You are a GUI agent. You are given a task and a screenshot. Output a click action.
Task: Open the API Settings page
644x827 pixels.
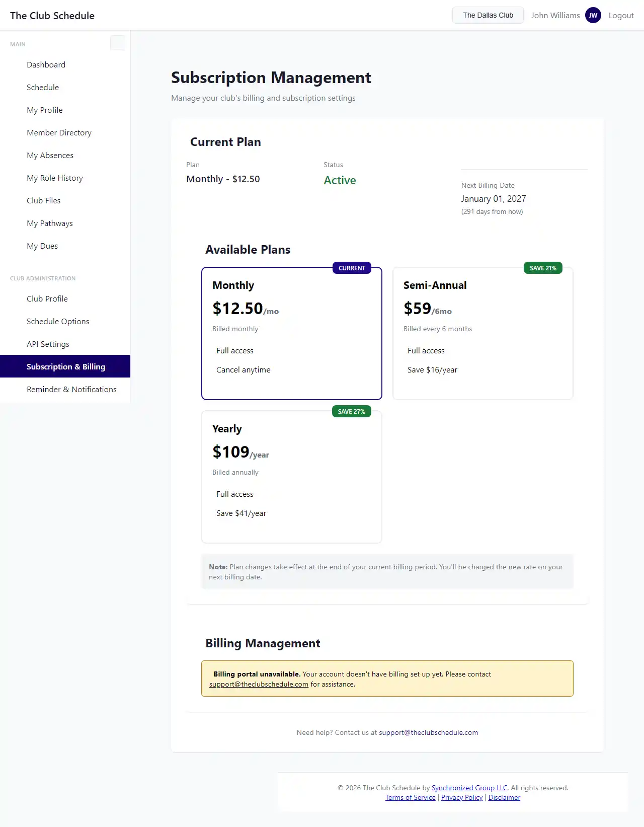[48, 344]
